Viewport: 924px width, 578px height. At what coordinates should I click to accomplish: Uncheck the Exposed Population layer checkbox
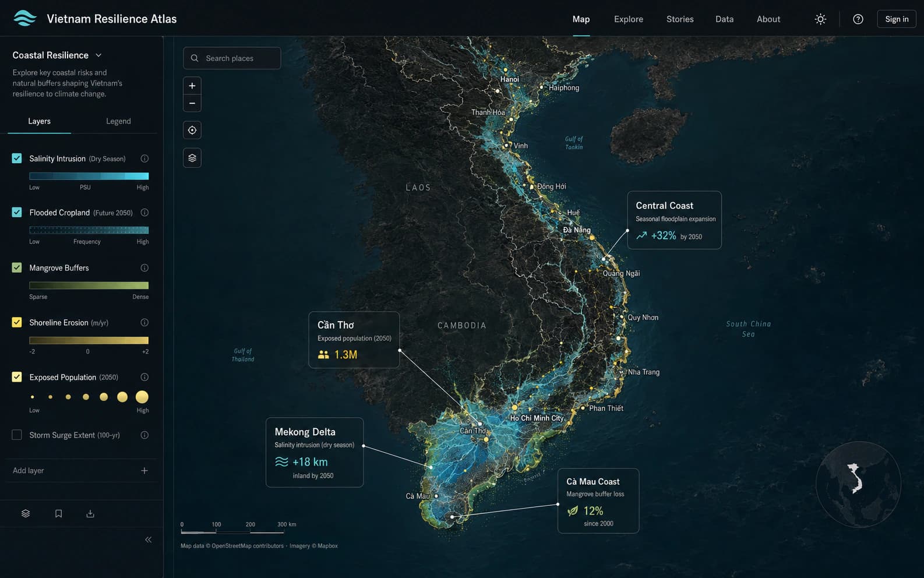pos(17,377)
